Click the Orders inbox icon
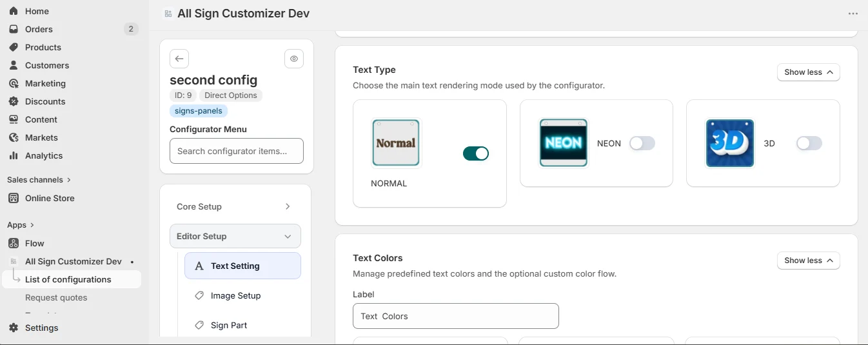This screenshot has width=868, height=345. click(14, 29)
